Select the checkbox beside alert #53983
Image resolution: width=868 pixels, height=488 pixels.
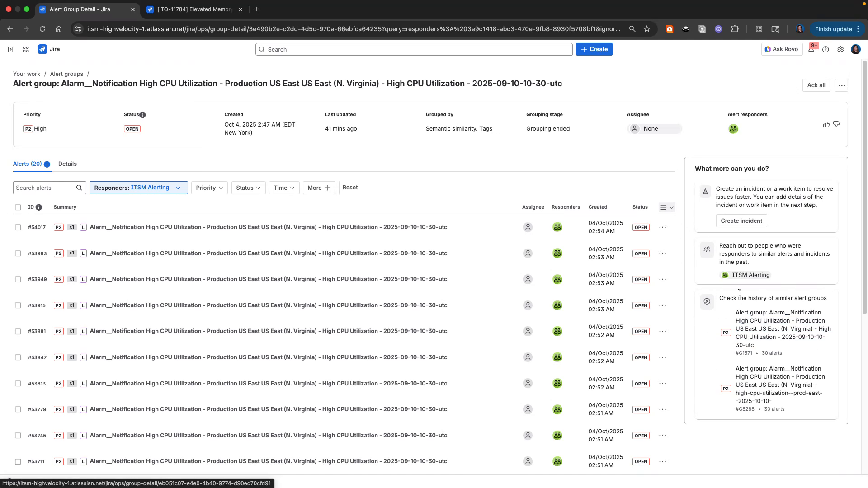pos(18,253)
